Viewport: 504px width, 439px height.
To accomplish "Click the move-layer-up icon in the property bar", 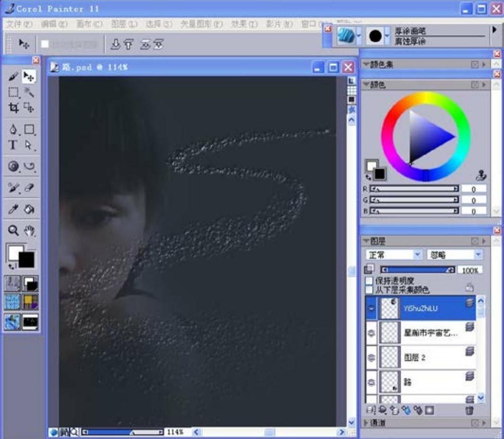I will tap(128, 44).
